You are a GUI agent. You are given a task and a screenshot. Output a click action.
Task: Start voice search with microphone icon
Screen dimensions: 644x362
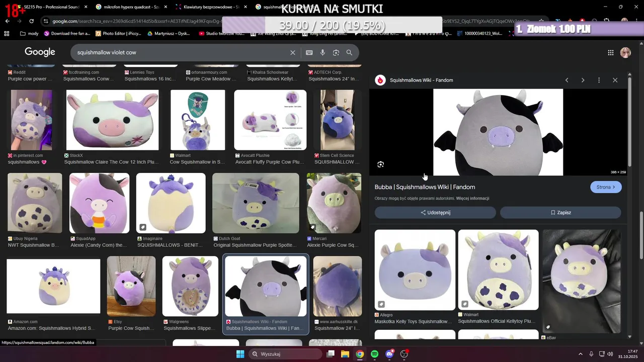(323, 52)
